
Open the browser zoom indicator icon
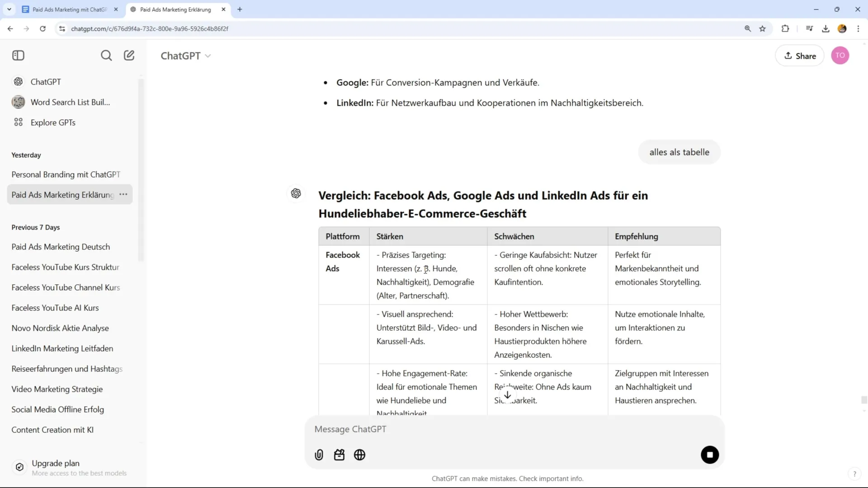[x=748, y=28]
